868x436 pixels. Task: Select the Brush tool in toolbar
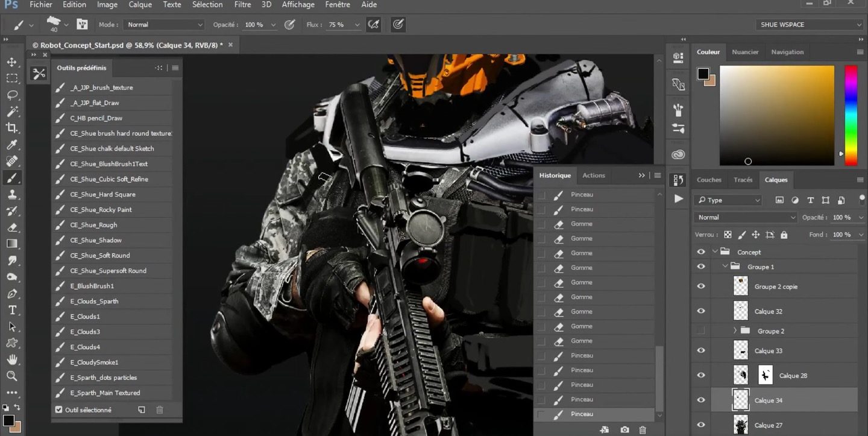[x=11, y=178]
